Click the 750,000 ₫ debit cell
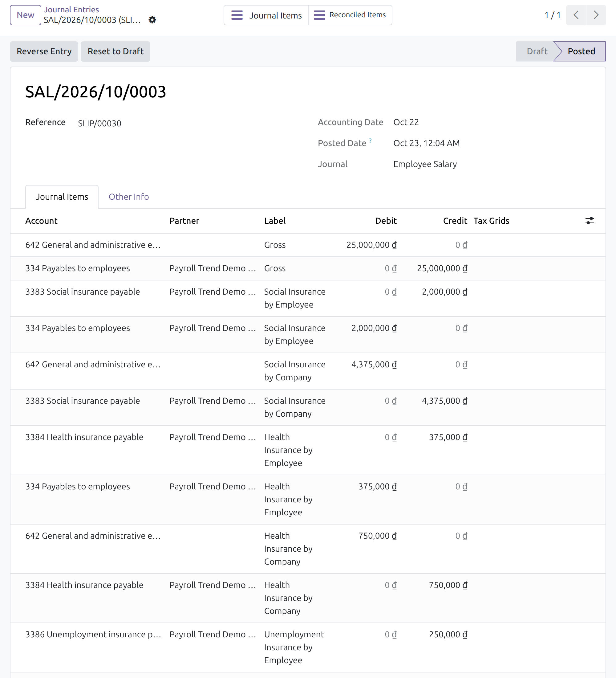This screenshot has width=616, height=678. tap(377, 536)
